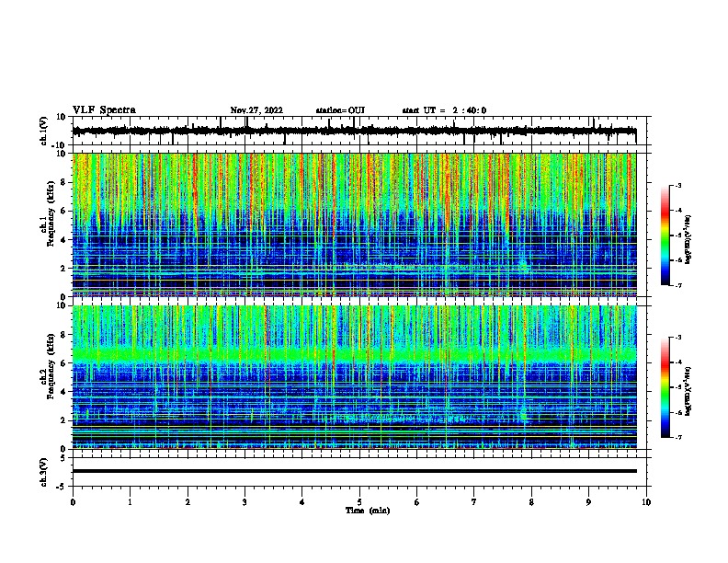Click the "ch.1(V)" waveform axis label

click(x=44, y=131)
